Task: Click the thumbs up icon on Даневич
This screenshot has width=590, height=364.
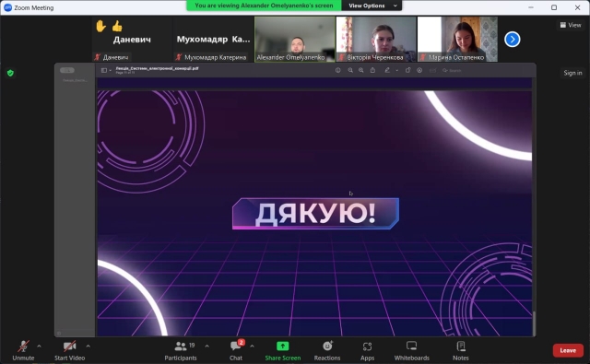Action: click(117, 26)
